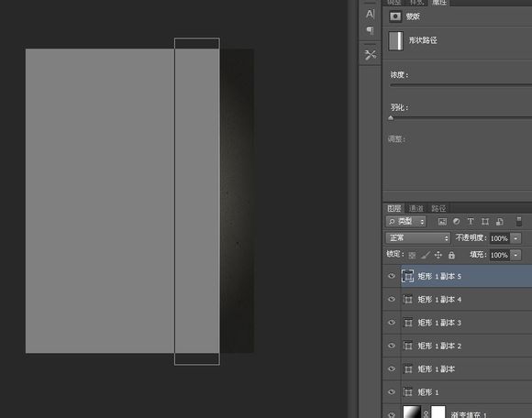Filter layers by shape layers icon

click(485, 221)
